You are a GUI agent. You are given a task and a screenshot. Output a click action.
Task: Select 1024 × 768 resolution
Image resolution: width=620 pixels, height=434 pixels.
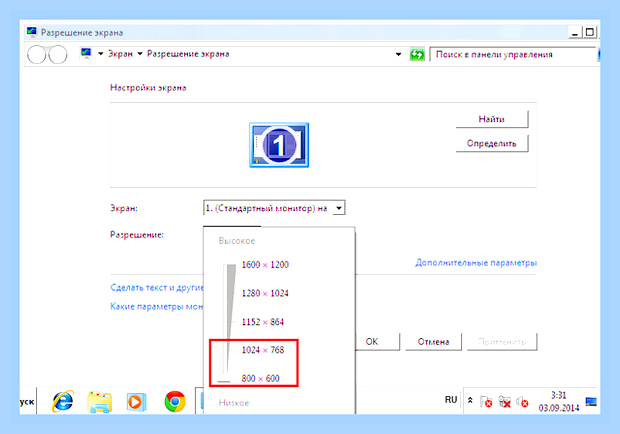pos(263,350)
